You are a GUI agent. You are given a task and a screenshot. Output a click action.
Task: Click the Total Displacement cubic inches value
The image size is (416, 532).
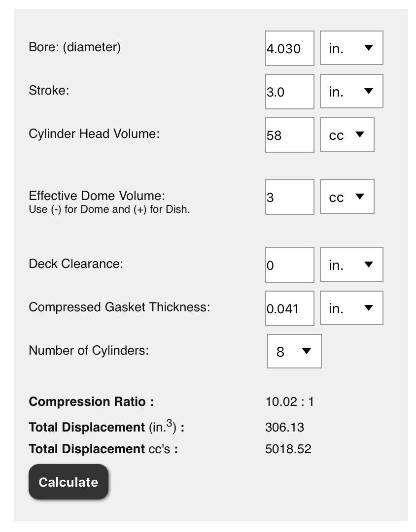284,427
